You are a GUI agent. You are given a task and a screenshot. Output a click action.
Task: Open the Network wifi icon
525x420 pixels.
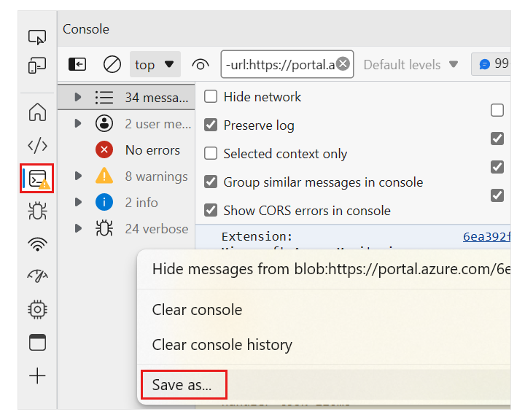point(37,244)
